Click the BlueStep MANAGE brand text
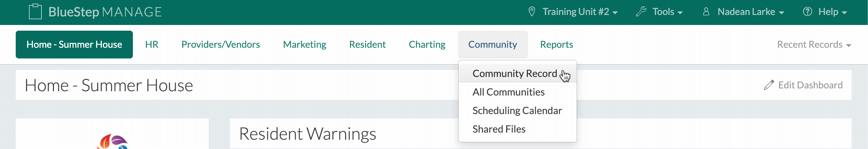 (105, 12)
